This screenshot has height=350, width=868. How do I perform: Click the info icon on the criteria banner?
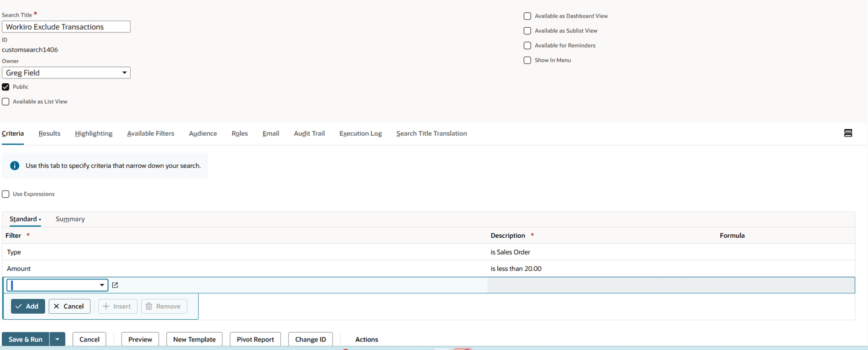(13, 165)
